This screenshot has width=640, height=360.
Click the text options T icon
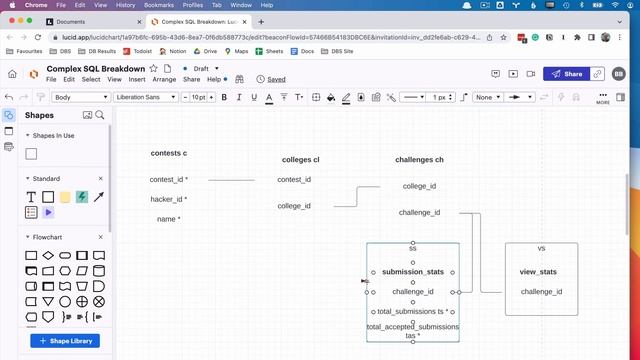pyautogui.click(x=299, y=97)
